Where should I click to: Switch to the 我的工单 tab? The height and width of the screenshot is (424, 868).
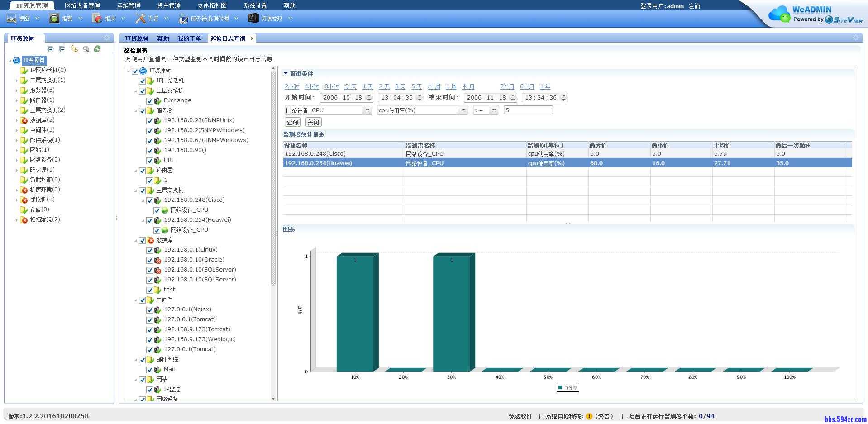[189, 38]
